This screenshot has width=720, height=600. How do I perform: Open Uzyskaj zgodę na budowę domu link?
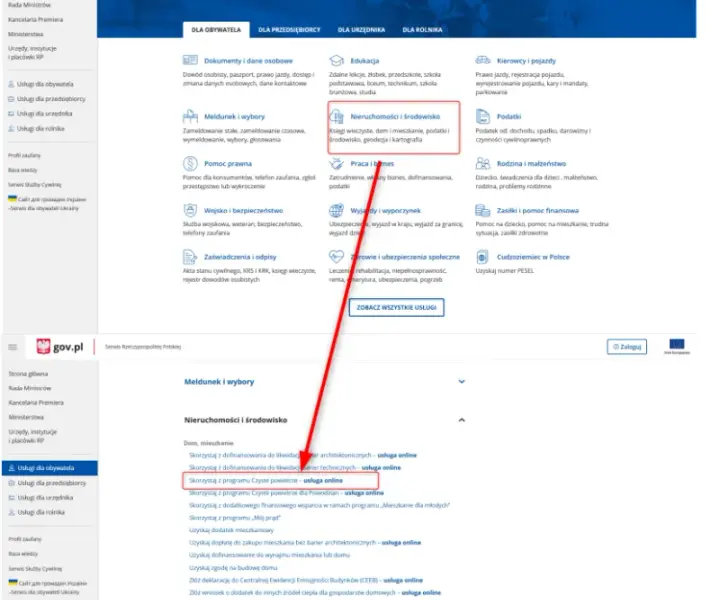233,568
